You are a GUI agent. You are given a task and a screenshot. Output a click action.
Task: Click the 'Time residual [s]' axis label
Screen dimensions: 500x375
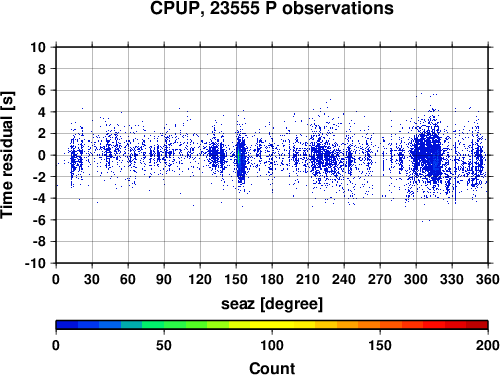pyautogui.click(x=7, y=155)
